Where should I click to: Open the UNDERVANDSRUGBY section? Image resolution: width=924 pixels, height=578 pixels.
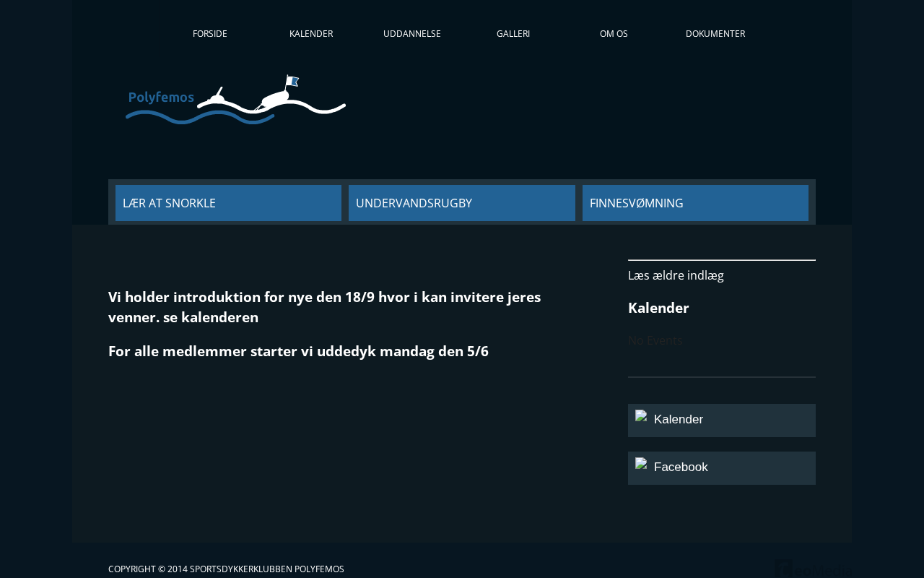coord(462,203)
